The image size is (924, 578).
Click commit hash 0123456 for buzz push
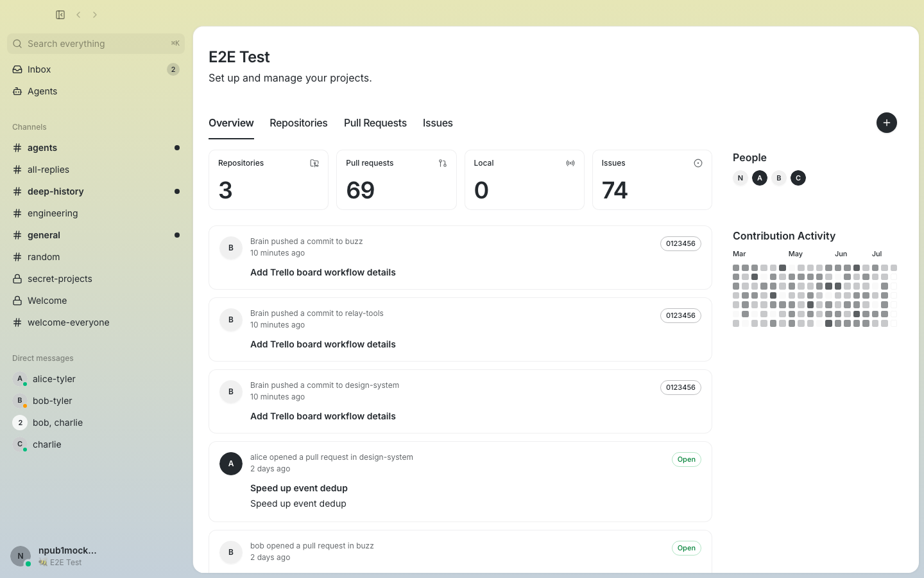pyautogui.click(x=681, y=243)
